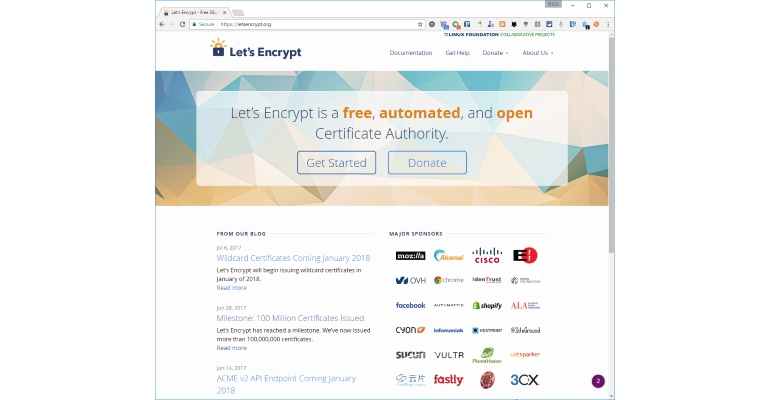
Task: Click the 'Jun 28, 2017' post date
Action: tap(231, 308)
